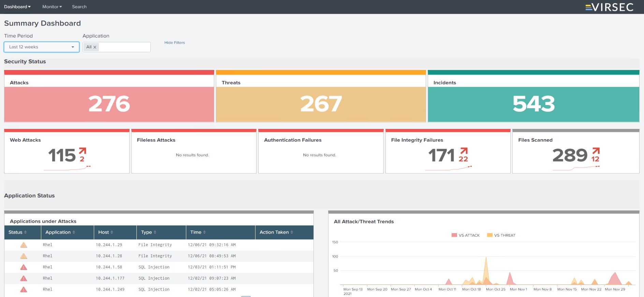Click the File Integrity Failures 171 value
The height and width of the screenshot is (297, 644).
pyautogui.click(x=441, y=155)
